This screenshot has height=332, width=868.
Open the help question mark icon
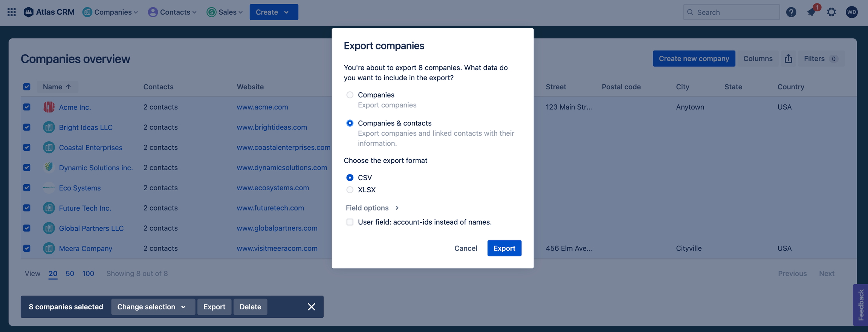791,12
